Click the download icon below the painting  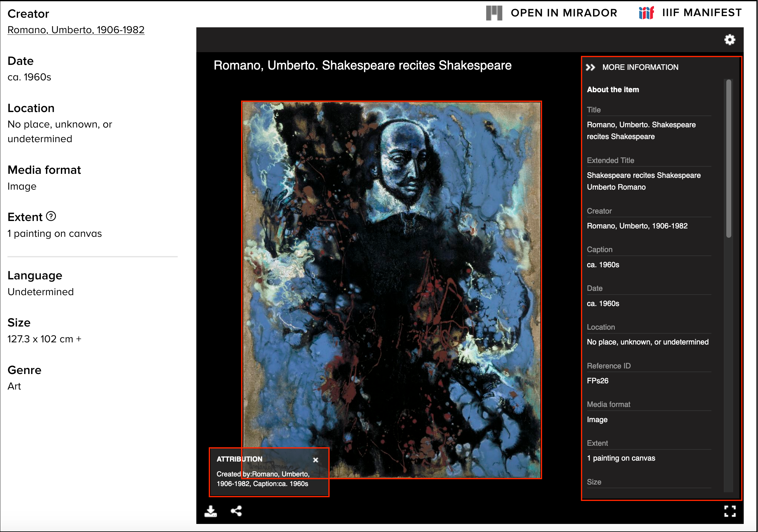211,511
